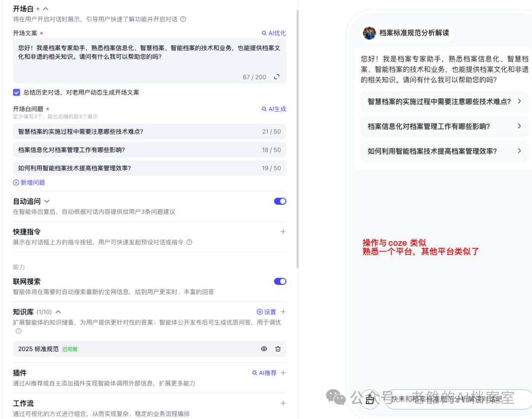Add a knowledge base with plus icon
The image size is (532, 419).
tap(283, 312)
